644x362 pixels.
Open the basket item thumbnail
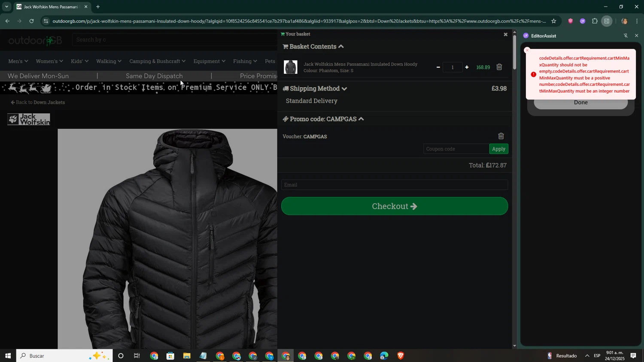(x=291, y=67)
